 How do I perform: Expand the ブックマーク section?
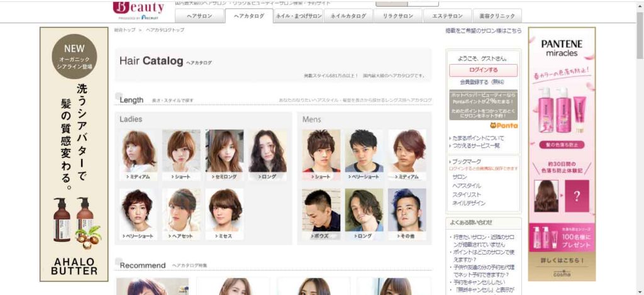[466, 162]
